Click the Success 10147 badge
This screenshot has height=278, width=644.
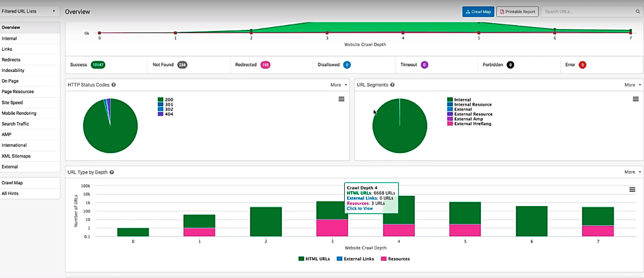[x=98, y=65]
